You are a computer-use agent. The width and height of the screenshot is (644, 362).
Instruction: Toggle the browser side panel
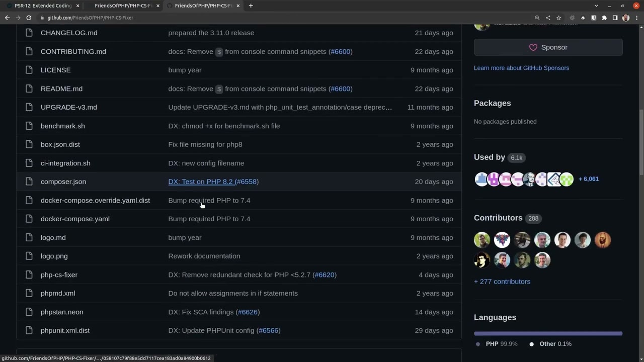tap(615, 18)
